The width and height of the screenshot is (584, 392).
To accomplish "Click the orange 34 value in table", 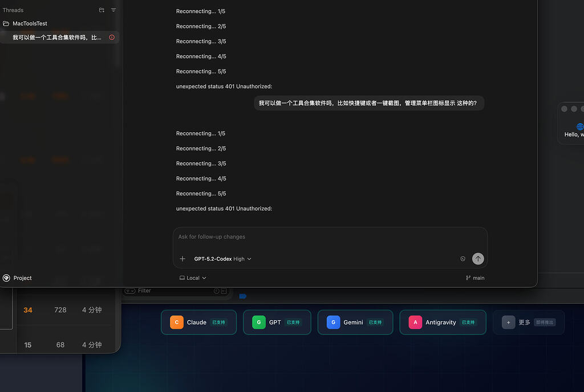I will (28, 310).
